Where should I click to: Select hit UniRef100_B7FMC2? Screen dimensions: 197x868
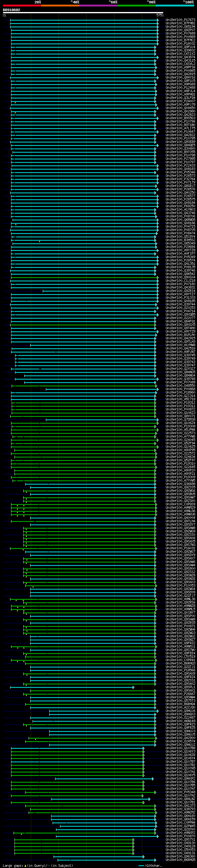pyautogui.click(x=180, y=40)
